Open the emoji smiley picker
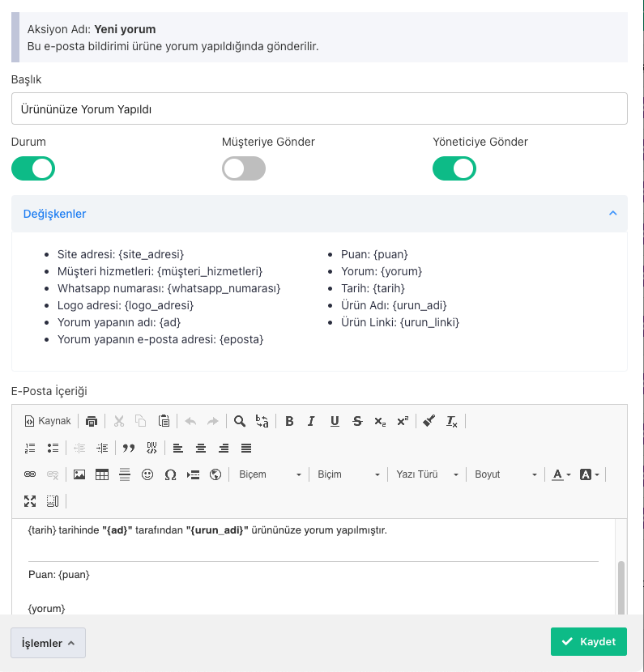 (x=147, y=474)
